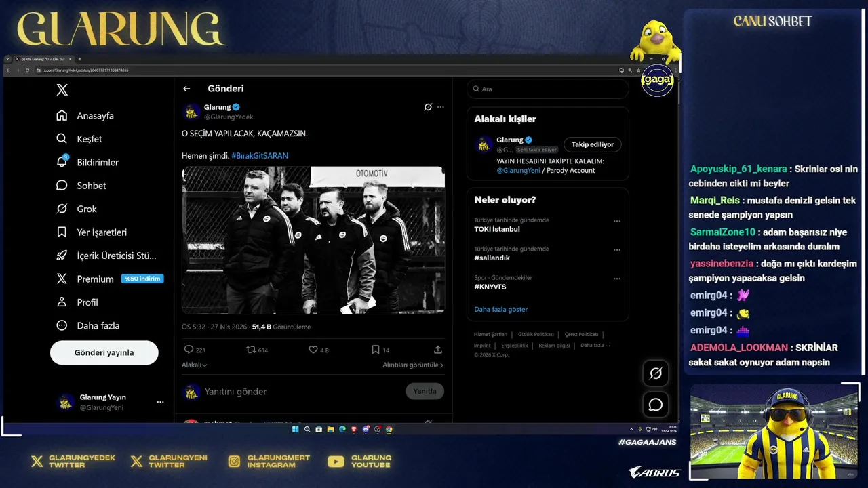Open options dots for TOKİ İstanbul trend
The width and height of the screenshot is (868, 488).
click(x=617, y=221)
